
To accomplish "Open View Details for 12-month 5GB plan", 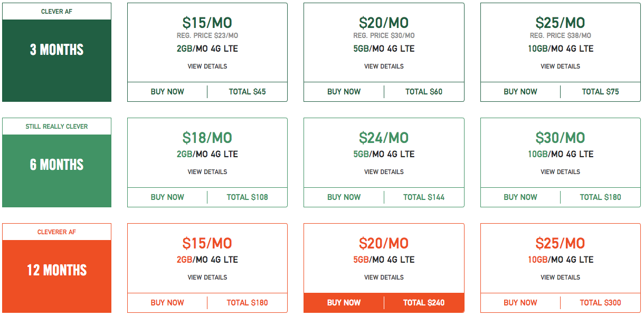I will tap(384, 277).
